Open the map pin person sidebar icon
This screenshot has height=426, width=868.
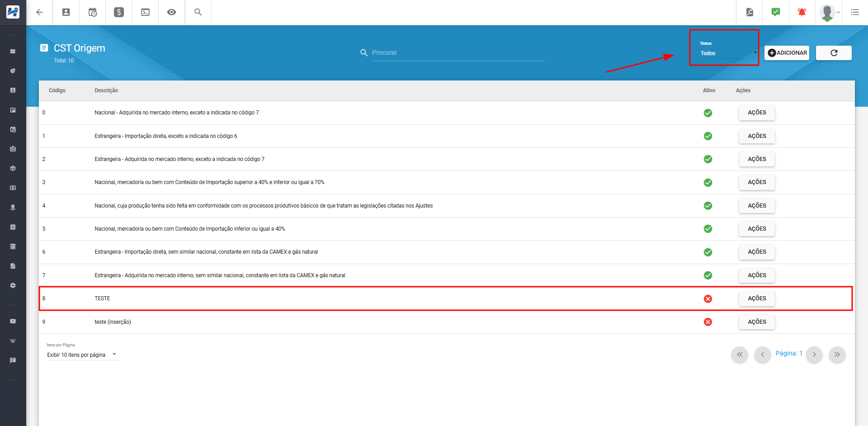pyautogui.click(x=13, y=207)
